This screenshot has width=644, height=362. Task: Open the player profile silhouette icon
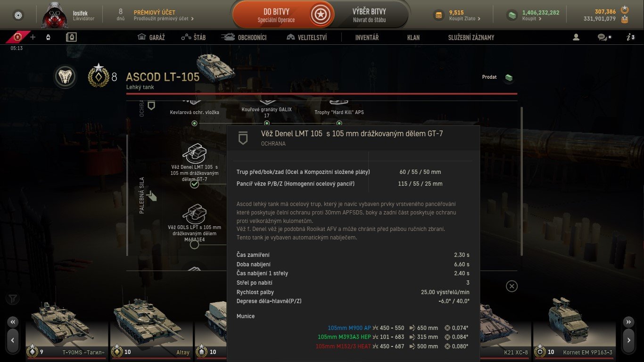click(576, 37)
